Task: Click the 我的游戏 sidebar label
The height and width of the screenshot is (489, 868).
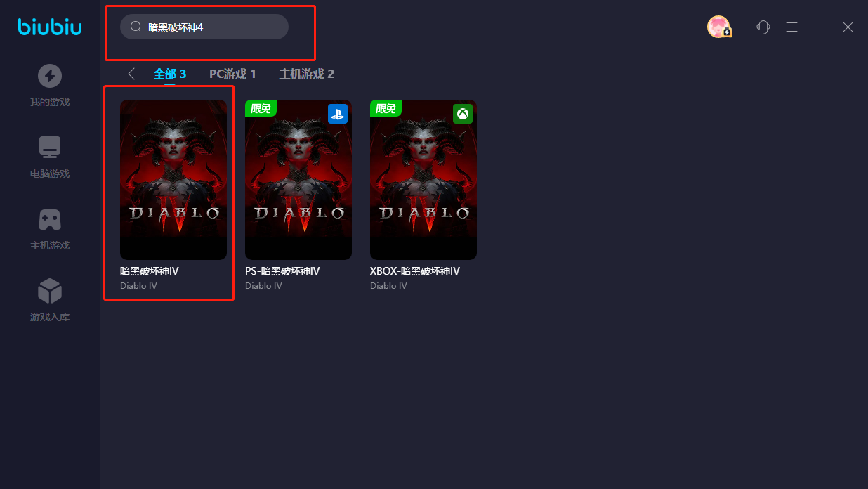Action: click(50, 102)
